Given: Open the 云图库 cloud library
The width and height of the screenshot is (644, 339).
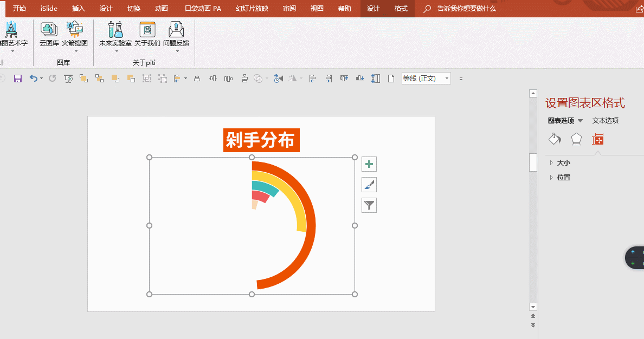Looking at the screenshot, I should click(49, 34).
